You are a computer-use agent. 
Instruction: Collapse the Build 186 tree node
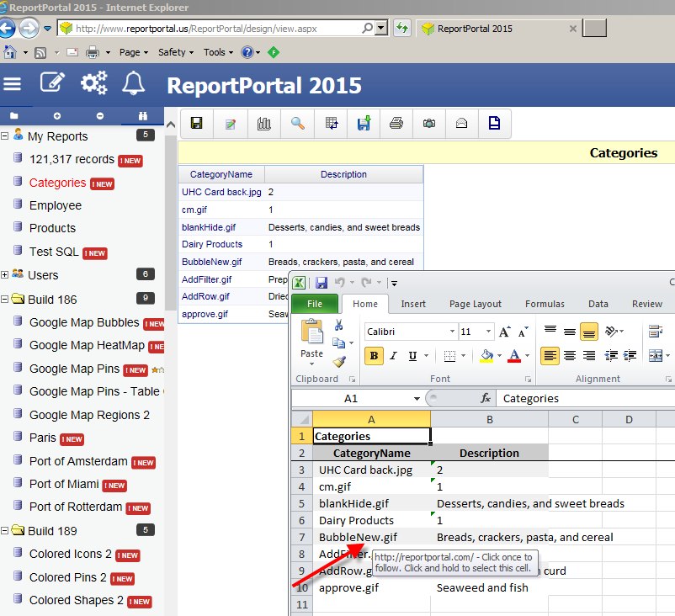pyautogui.click(x=5, y=300)
